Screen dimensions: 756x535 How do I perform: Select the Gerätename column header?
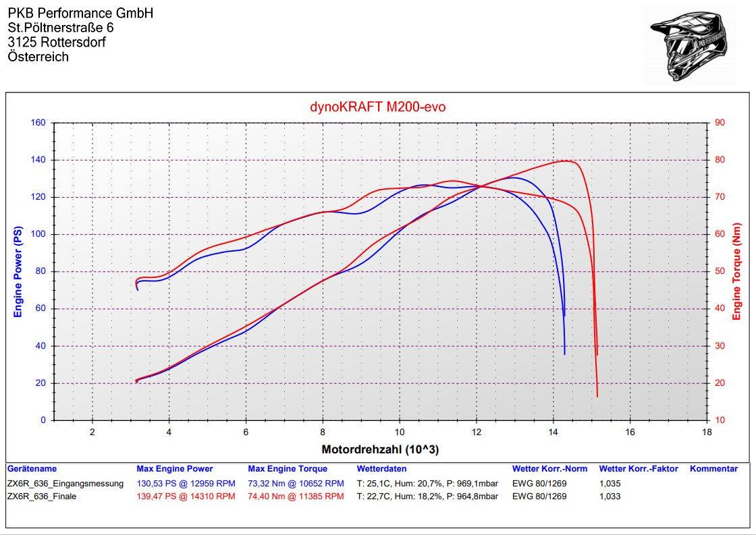pyautogui.click(x=32, y=469)
